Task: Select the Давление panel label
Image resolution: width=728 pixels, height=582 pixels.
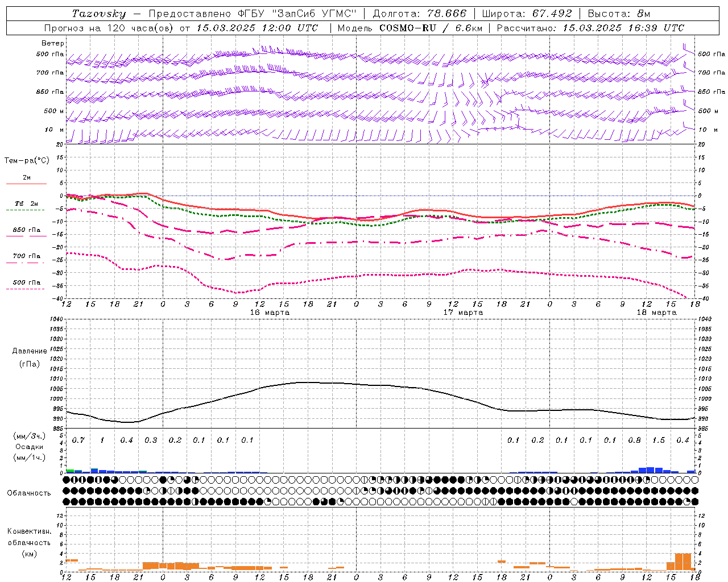Action: pyautogui.click(x=29, y=351)
